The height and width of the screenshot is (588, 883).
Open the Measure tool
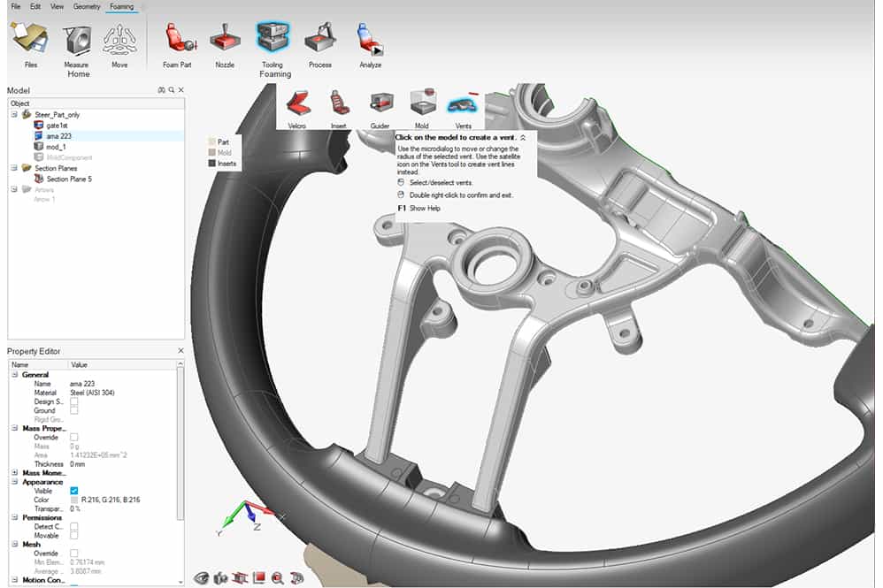[76, 41]
